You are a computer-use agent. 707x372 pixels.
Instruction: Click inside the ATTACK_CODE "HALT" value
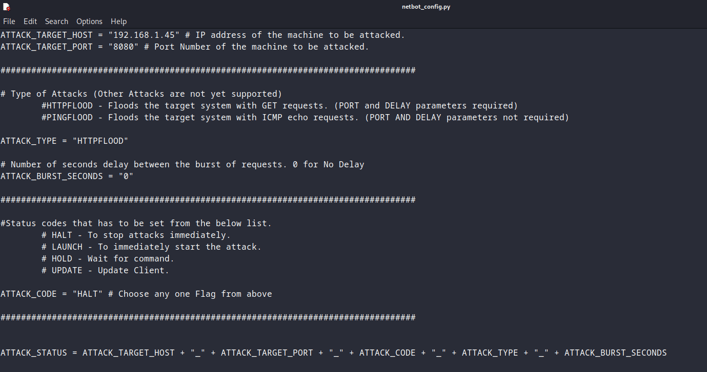click(x=87, y=294)
